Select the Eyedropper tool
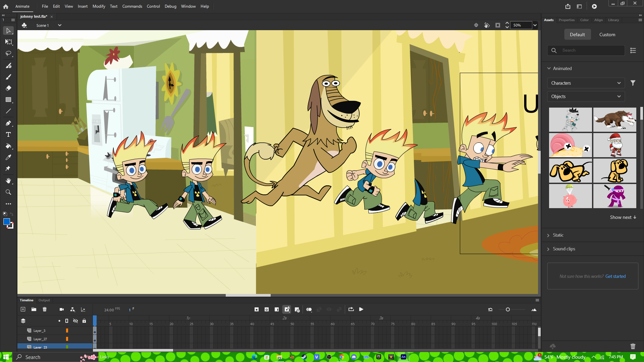644x362 pixels. [8, 157]
